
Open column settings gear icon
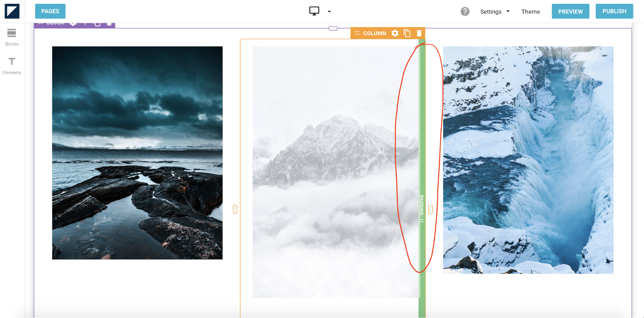point(395,33)
